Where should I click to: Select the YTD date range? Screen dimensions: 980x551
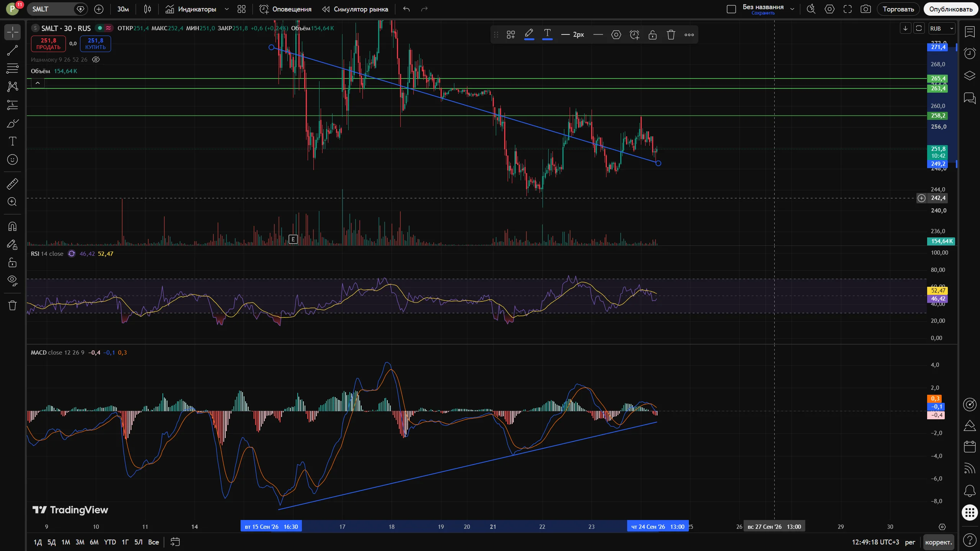[x=110, y=542]
